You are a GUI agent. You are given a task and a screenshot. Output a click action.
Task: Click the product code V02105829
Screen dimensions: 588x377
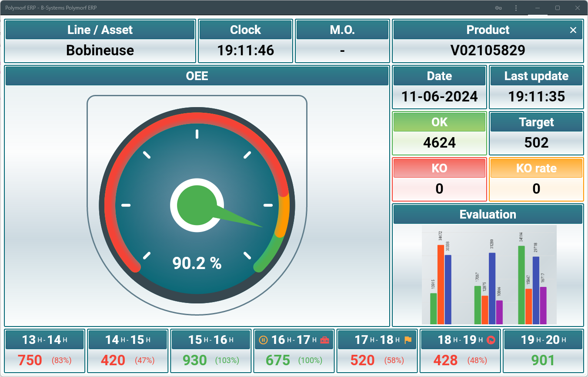click(x=488, y=50)
